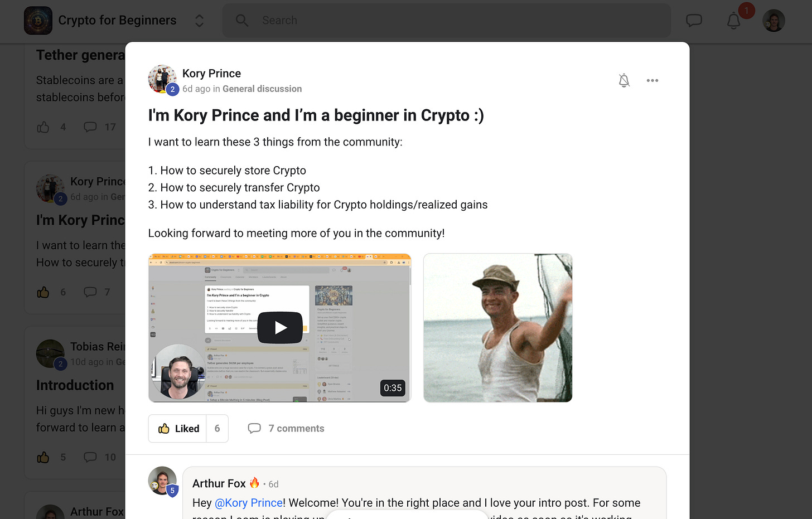Image resolution: width=812 pixels, height=519 pixels.
Task: Expand the Crypto for Beginners community switcher
Action: tap(199, 21)
